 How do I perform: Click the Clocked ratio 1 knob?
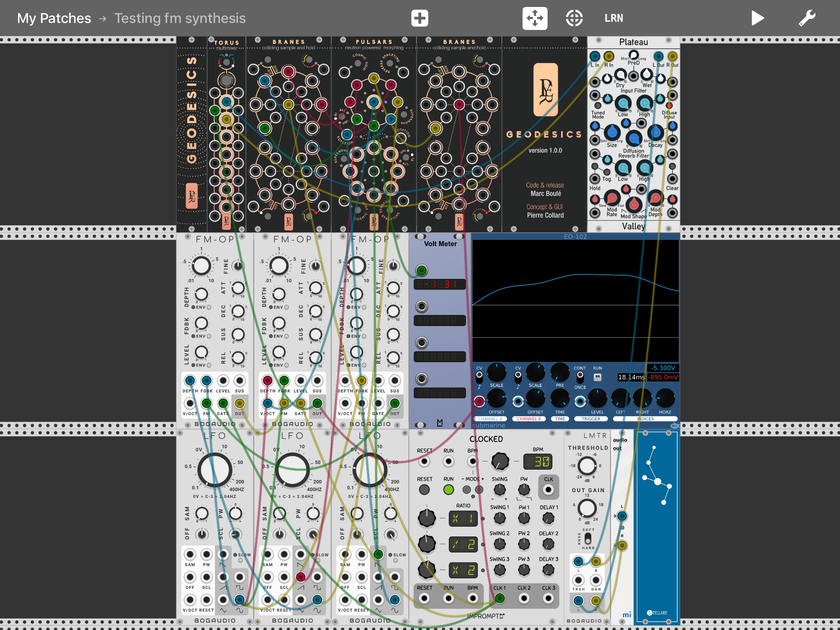427,518
